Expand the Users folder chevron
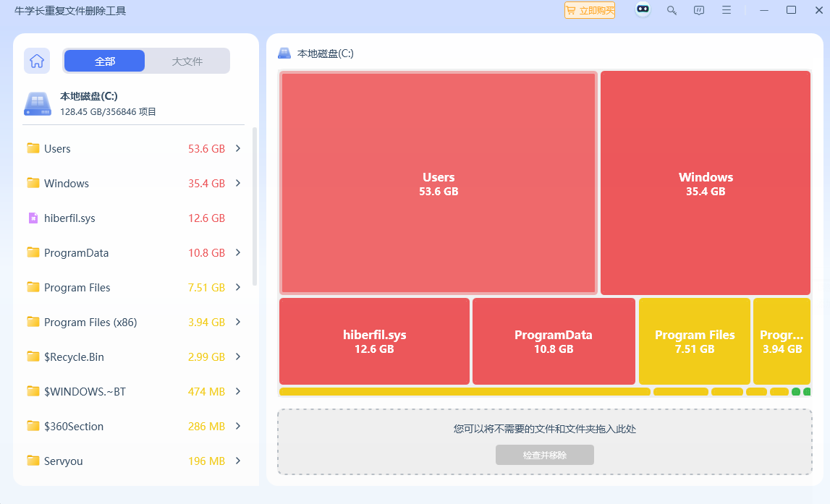 pos(238,148)
